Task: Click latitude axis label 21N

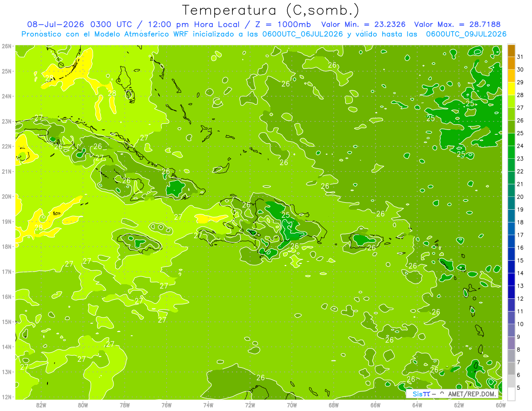Action: coord(7,171)
